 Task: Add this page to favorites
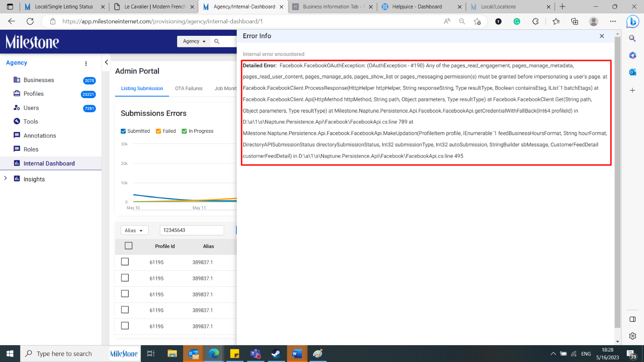(477, 21)
